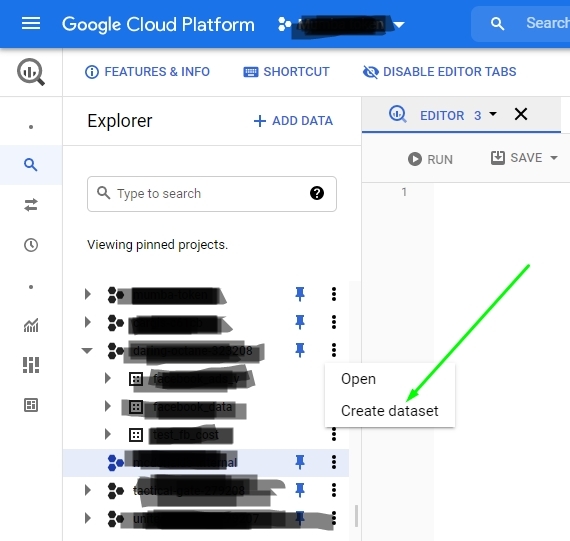Open BI Engine sidebar icon
Viewport: 570px width, 541px height.
point(31,405)
